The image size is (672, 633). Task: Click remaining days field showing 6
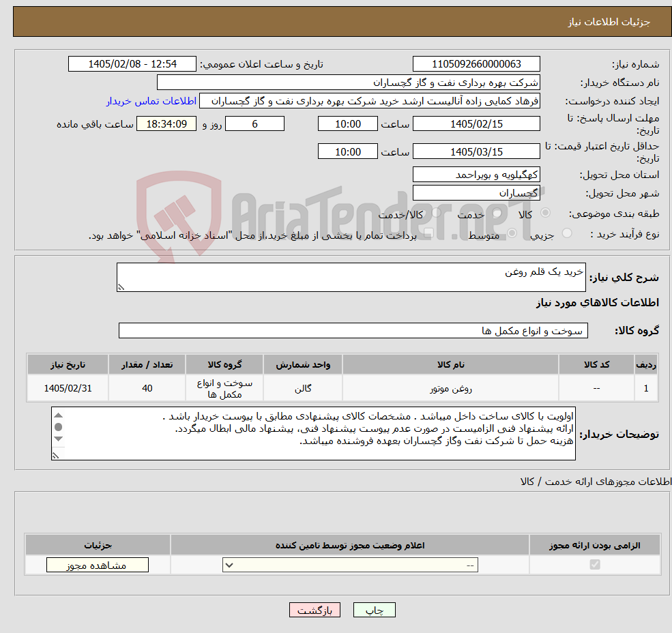(254, 124)
